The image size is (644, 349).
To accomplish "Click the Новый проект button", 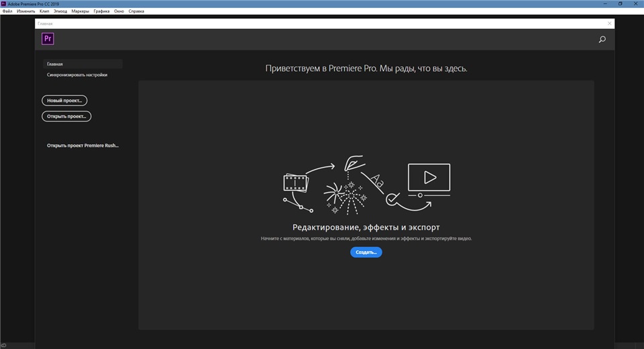I will coord(64,101).
